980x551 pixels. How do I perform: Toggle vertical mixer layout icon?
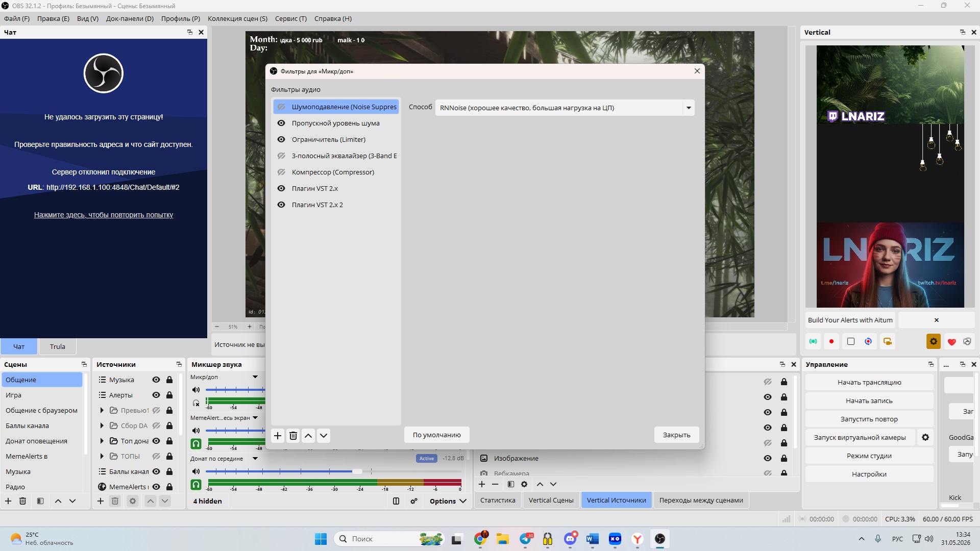pos(396,501)
